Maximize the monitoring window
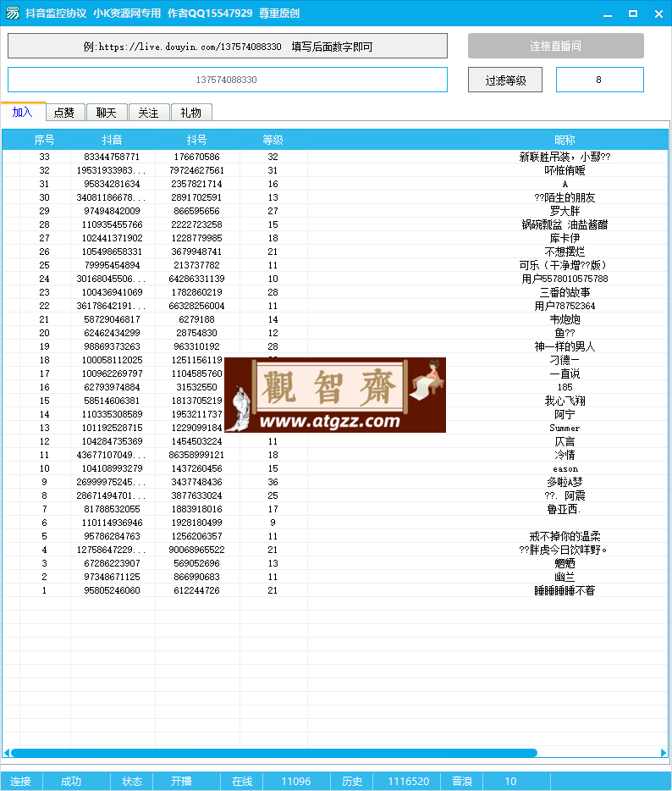 633,14
